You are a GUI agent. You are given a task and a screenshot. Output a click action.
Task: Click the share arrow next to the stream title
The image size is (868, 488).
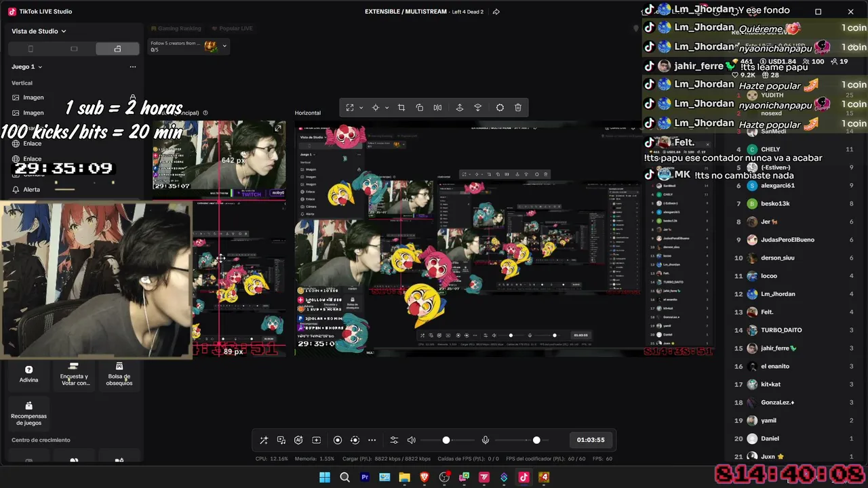click(496, 12)
